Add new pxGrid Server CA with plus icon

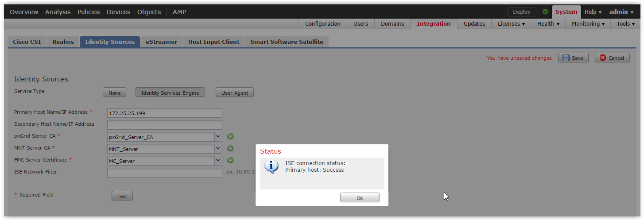coord(230,137)
